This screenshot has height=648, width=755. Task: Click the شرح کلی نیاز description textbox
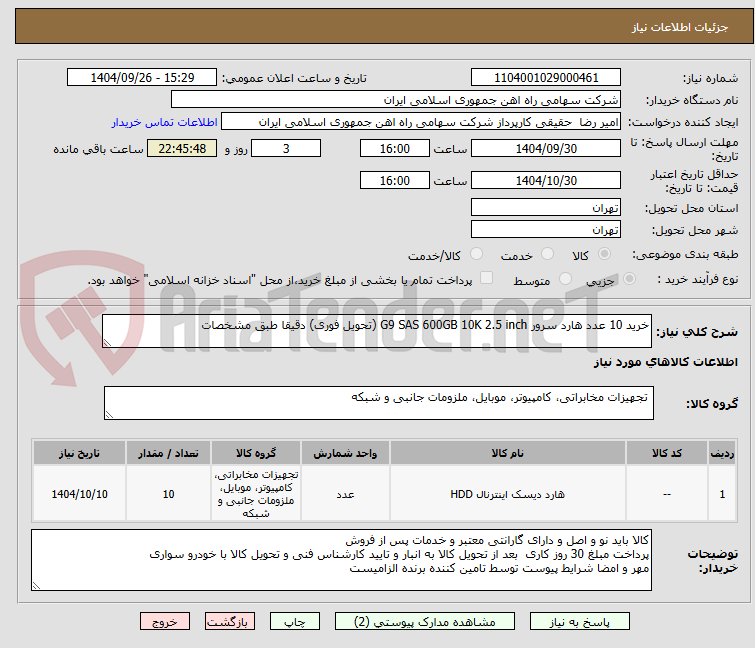point(377,331)
